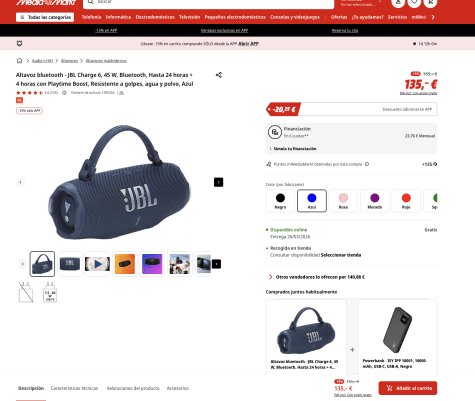Viewport: 475px width, 401px height.
Task: Select the Morado color option
Action: coord(375,201)
